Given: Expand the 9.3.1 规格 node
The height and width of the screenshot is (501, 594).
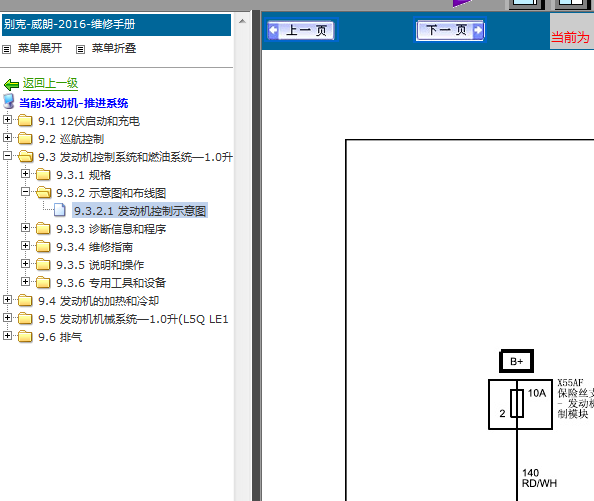Looking at the screenshot, I should pyautogui.click(x=25, y=173).
